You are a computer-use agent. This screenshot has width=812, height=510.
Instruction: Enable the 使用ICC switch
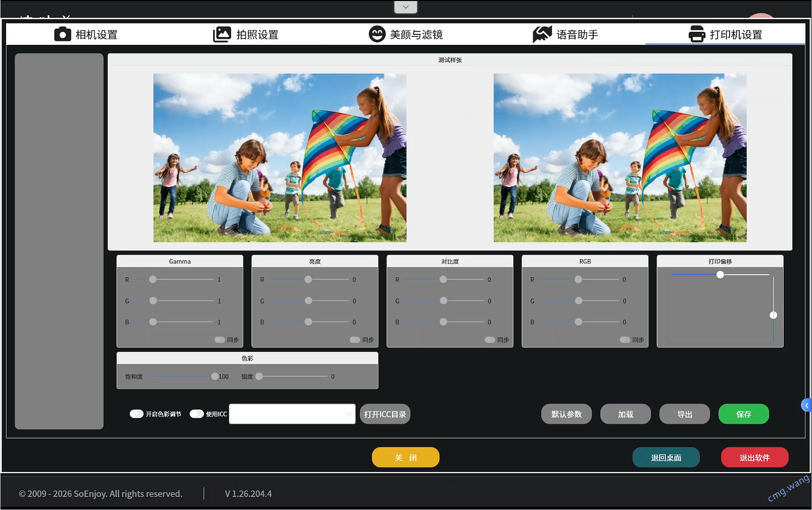[197, 414]
